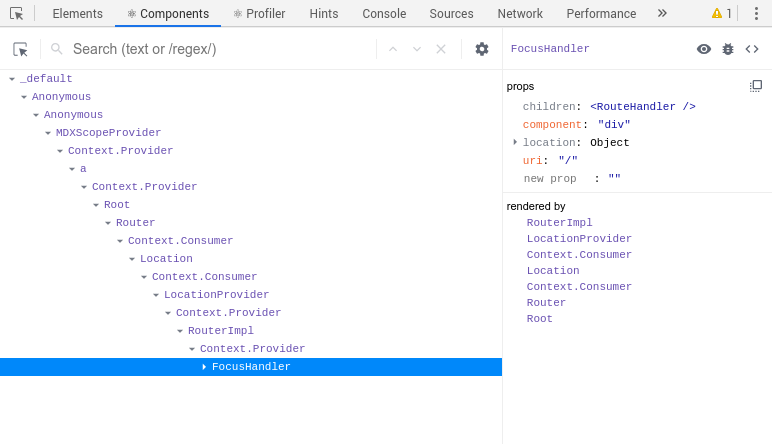Expand the location Object prop

coord(515,142)
